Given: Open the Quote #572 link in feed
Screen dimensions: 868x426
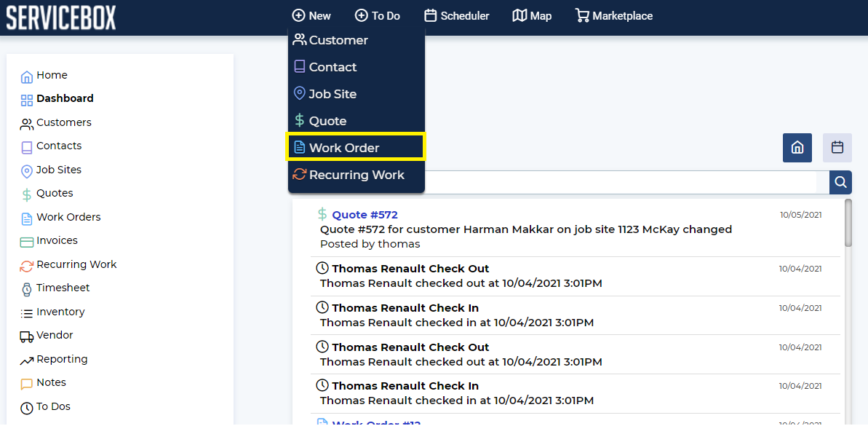Looking at the screenshot, I should pyautogui.click(x=365, y=215).
